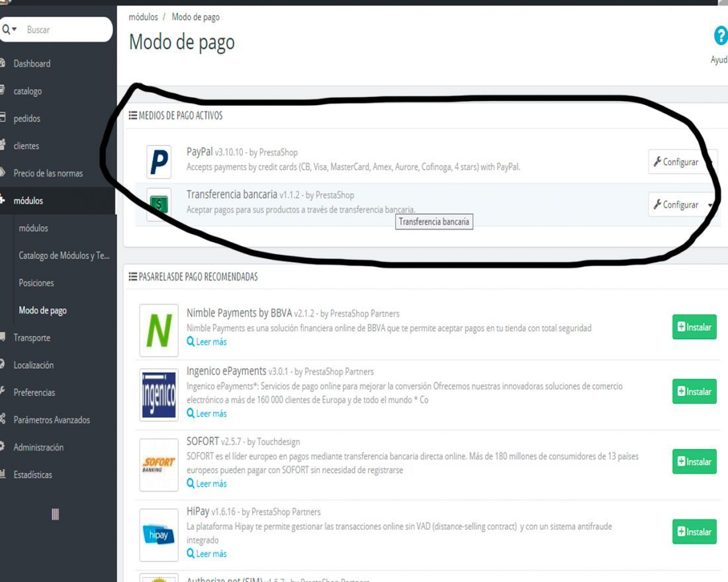728x582 pixels.
Task: Open Leer más for Nimble Payments
Action: [206, 341]
